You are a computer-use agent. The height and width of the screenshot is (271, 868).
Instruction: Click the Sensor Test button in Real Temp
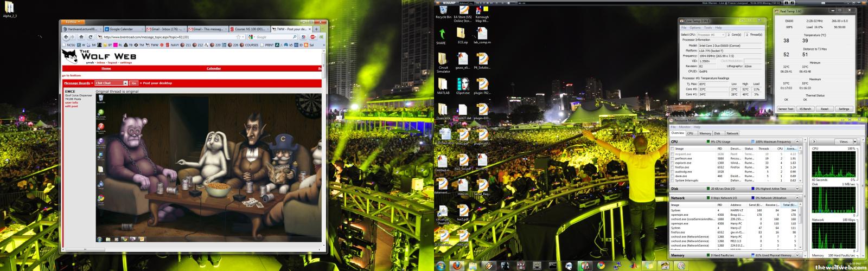(786, 109)
